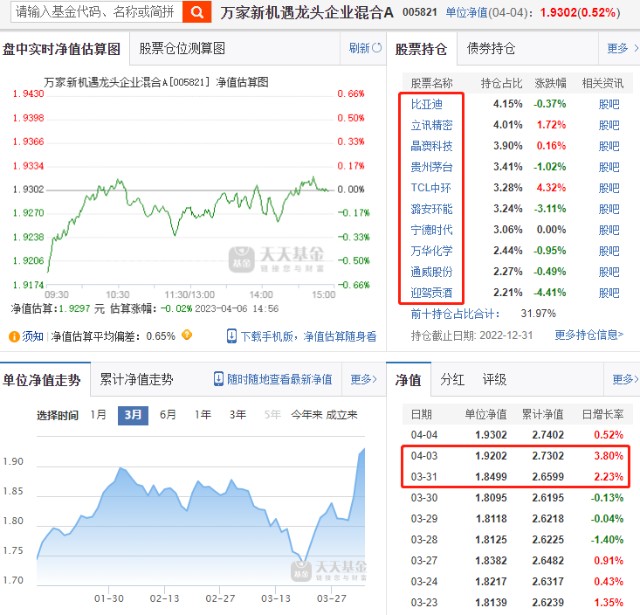This screenshot has width=640, height=615.
Task: Open the 立讯精密 stock link
Action: tap(431, 125)
